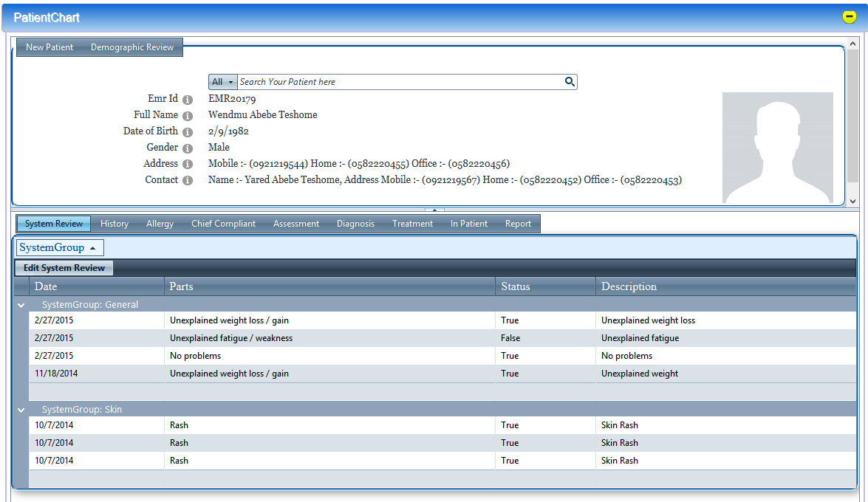The image size is (868, 502).
Task: Click the patient search input field
Action: pos(399,82)
